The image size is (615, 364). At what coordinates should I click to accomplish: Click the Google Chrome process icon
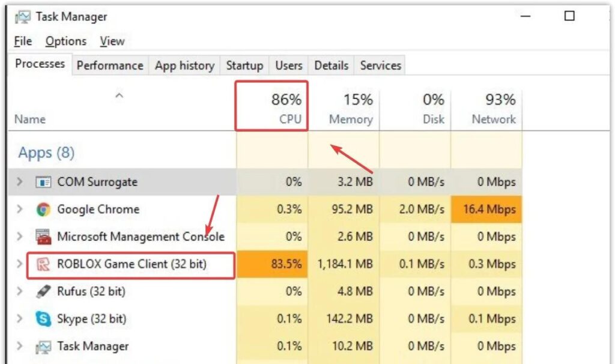point(43,210)
